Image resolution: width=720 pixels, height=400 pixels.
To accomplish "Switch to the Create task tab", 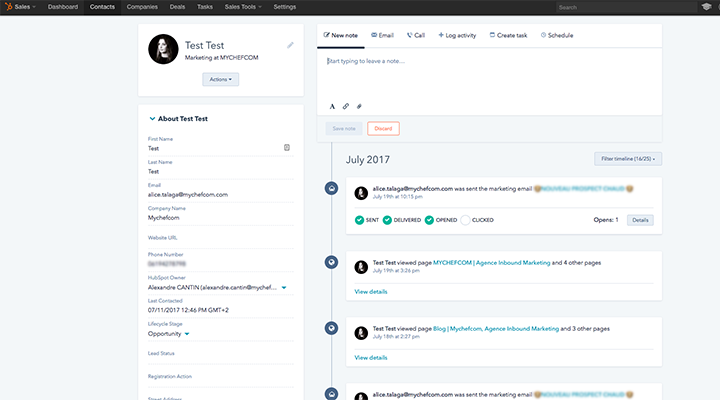I will tap(508, 35).
